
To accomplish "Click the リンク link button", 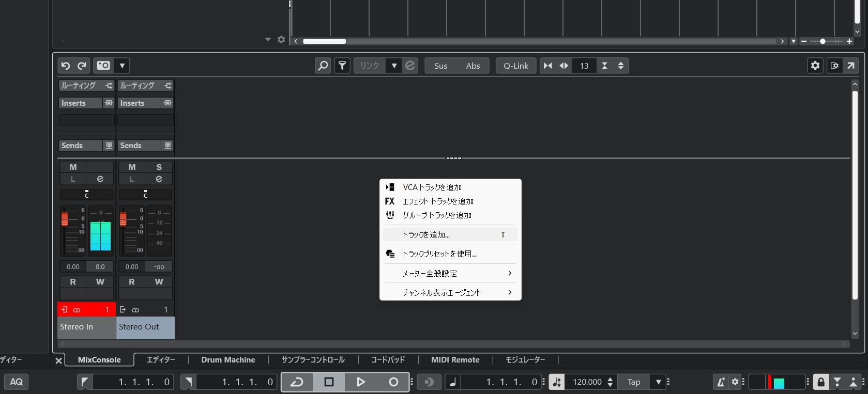I will pos(370,66).
